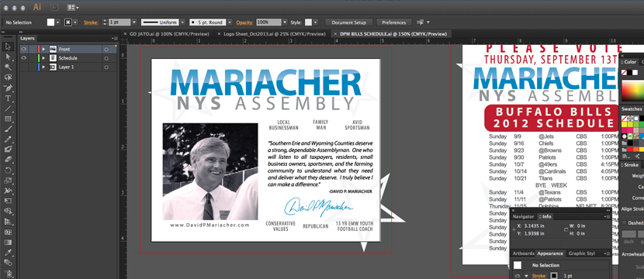The image size is (644, 279).
Task: Select the Shape Builder tool
Action: pyautogui.click(x=8, y=211)
